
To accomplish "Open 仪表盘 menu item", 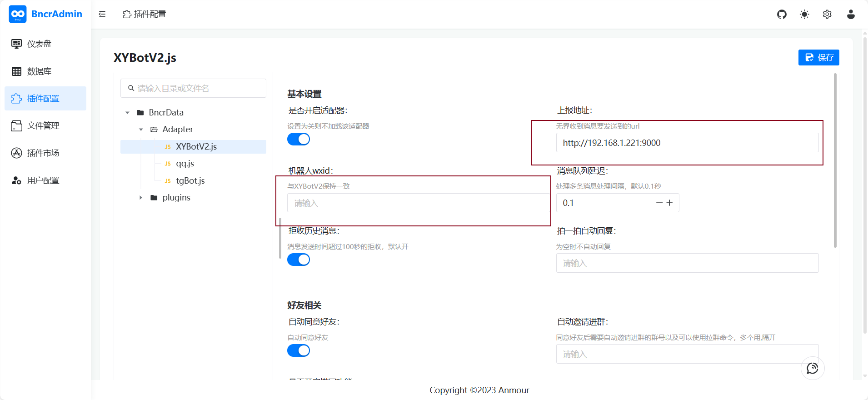I will coord(45,44).
